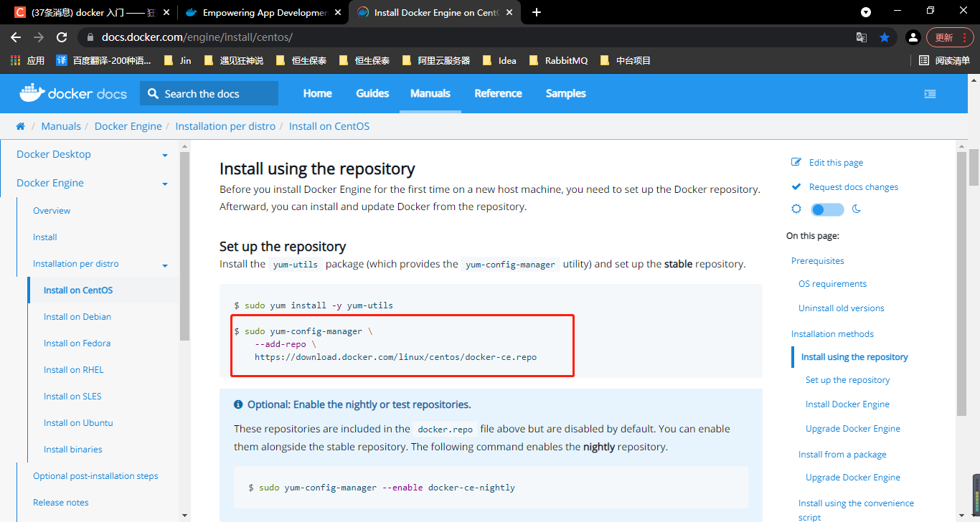
Task: Open Release notes sidebar item
Action: click(61, 503)
